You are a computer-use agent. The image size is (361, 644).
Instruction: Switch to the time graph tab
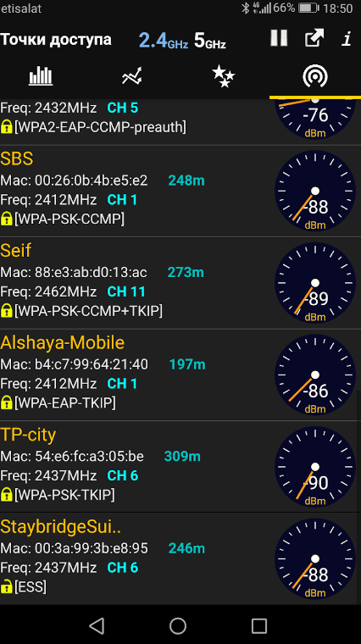tap(132, 76)
